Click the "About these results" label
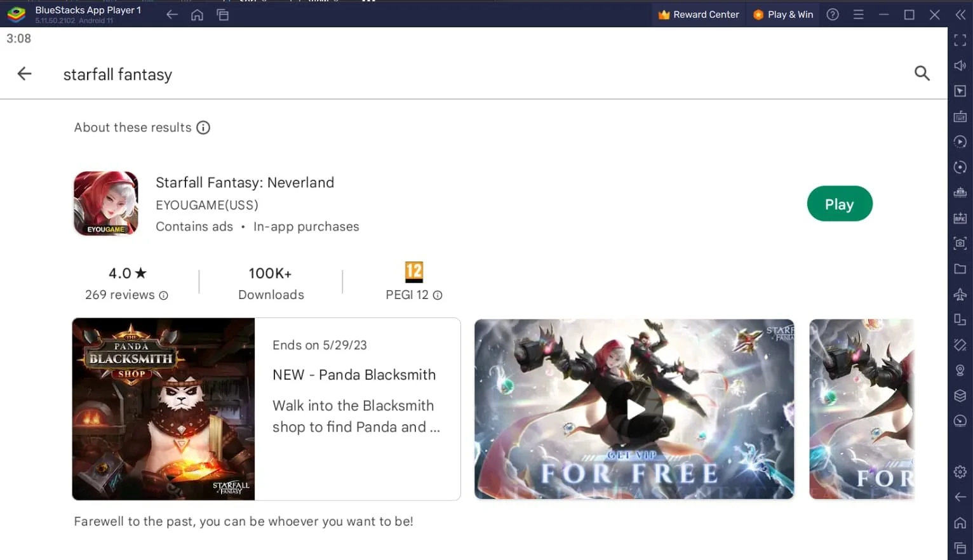Image resolution: width=973 pixels, height=560 pixels. point(132,128)
